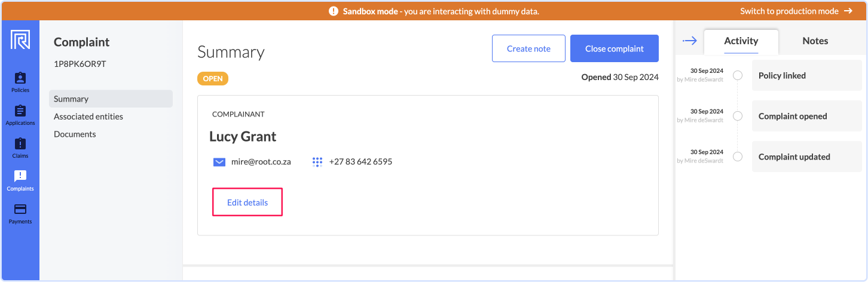Click the Root logo icon
The height and width of the screenshot is (282, 868).
tap(20, 41)
